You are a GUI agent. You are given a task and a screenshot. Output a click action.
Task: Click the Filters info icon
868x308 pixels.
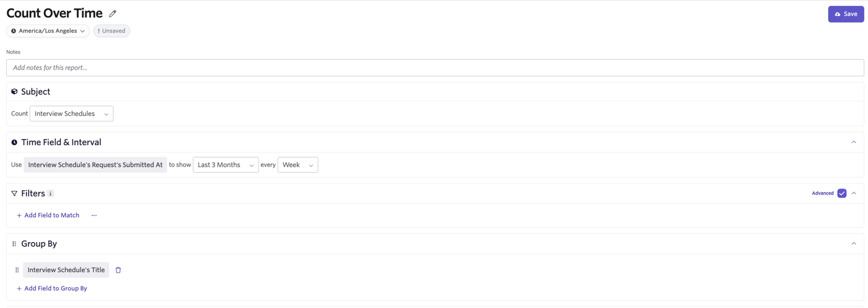point(51,193)
